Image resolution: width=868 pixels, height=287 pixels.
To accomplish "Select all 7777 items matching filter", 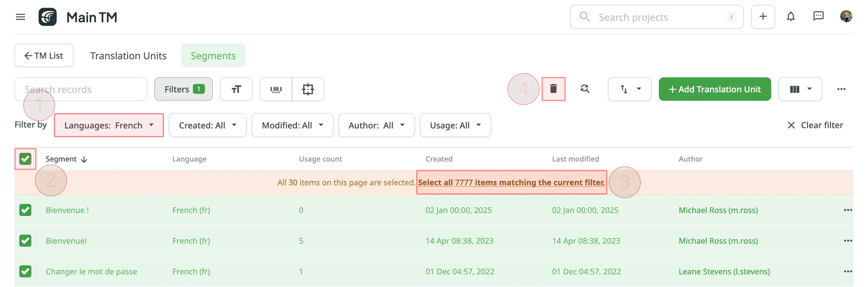I will [x=511, y=182].
